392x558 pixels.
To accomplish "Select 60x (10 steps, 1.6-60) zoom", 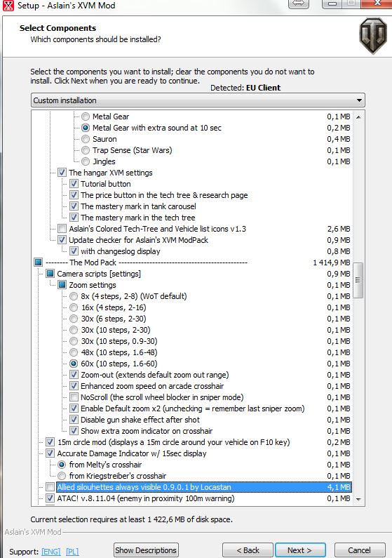I will (x=74, y=364).
